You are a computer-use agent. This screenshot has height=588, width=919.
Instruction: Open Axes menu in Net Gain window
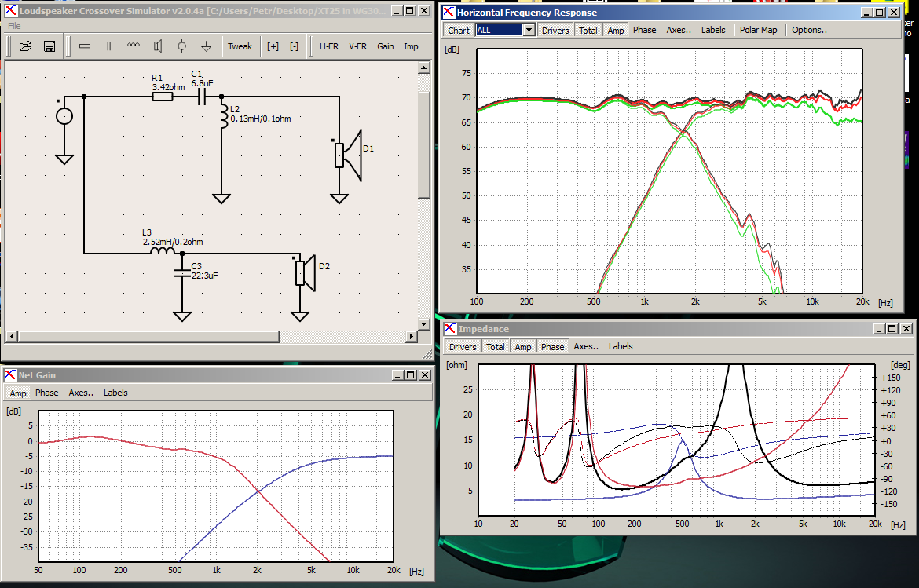coord(81,393)
